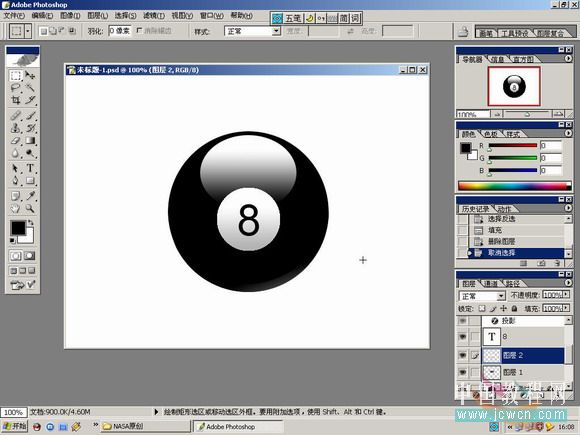Expand the opacity 100% arrow
This screenshot has height=435, width=580.
point(566,295)
